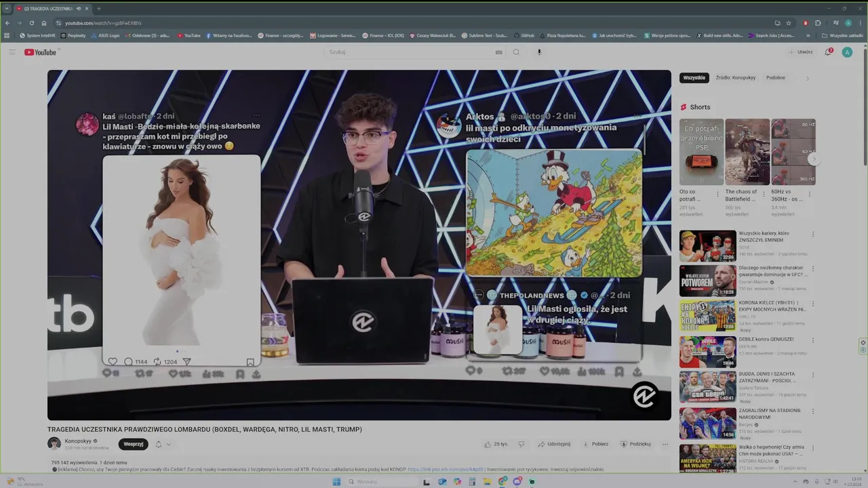Viewport: 868px width, 488px height.
Task: Open the Konopskyy channel name link
Action: [79, 441]
